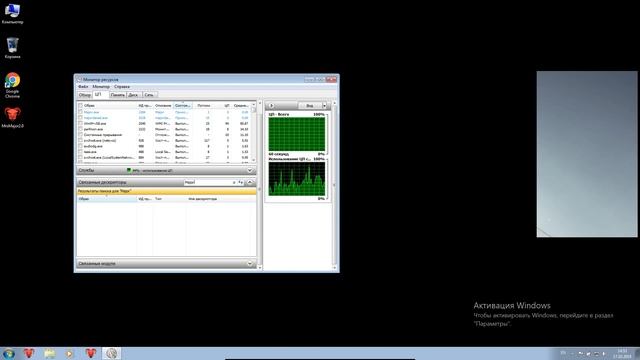Viewport: 640px width, 360px height.
Task: Open the Файл menu
Action: (x=83, y=87)
